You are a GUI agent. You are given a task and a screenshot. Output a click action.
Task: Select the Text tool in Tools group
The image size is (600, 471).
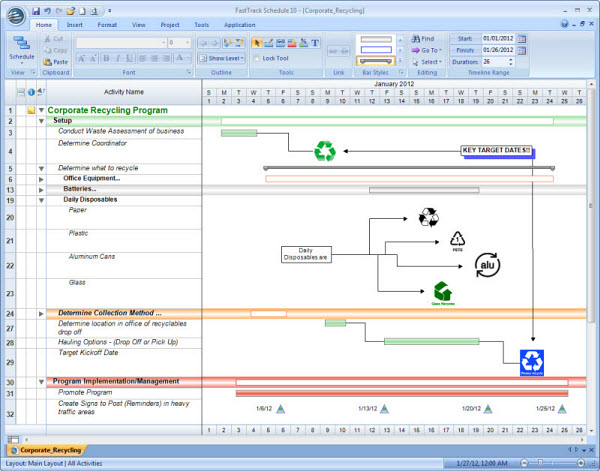pos(315,43)
